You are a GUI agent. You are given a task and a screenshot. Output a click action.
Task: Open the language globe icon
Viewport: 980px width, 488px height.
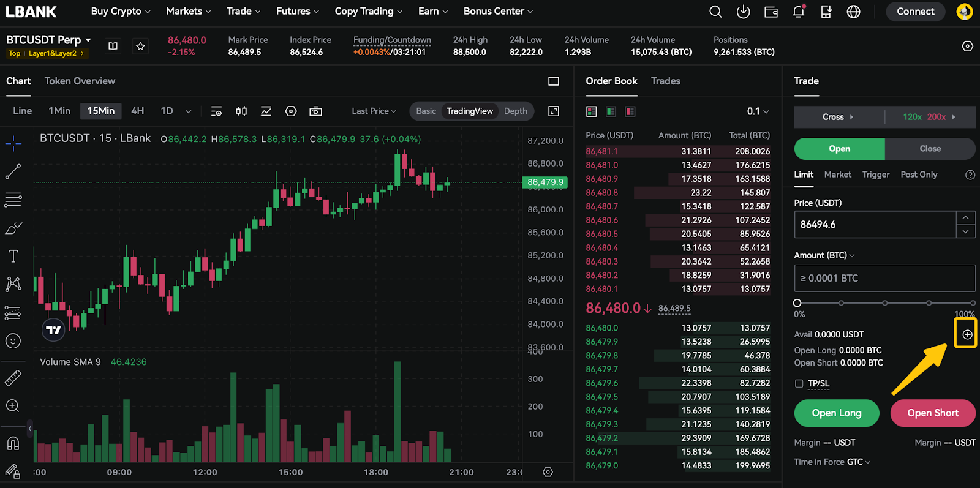[x=853, y=12]
